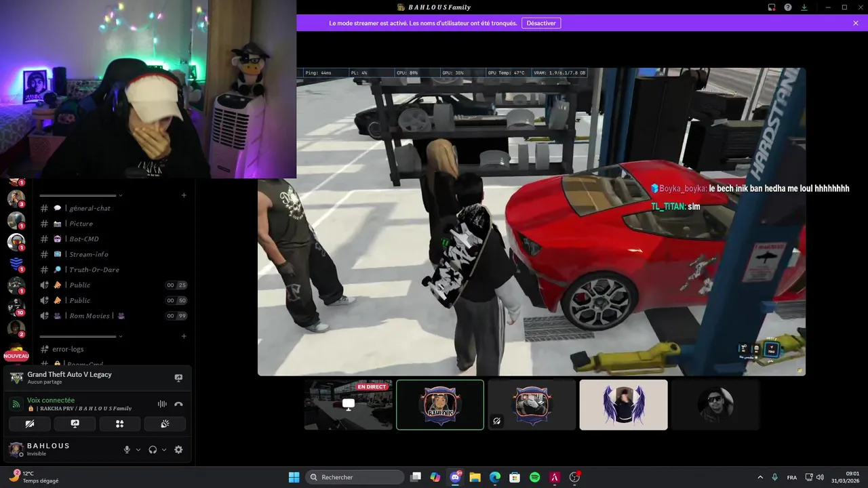Open Spotify from the taskbar
This screenshot has height=488, width=868.
(x=534, y=477)
